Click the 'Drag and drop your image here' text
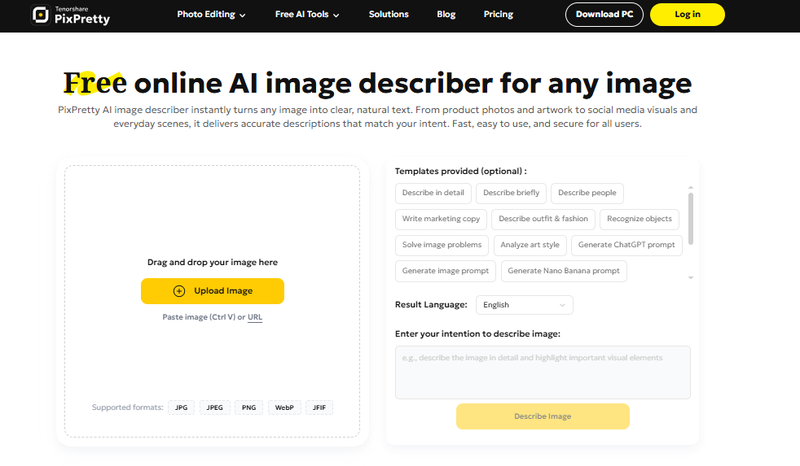This screenshot has width=800, height=466. pos(212,262)
